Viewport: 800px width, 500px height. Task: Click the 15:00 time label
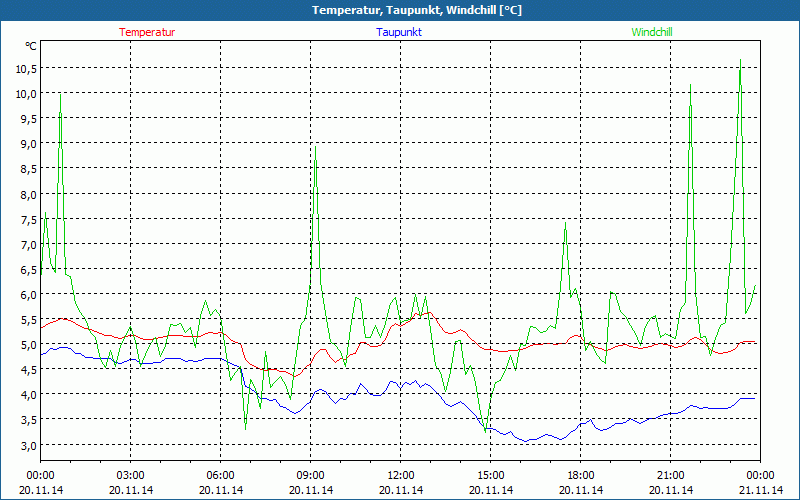[x=491, y=475]
